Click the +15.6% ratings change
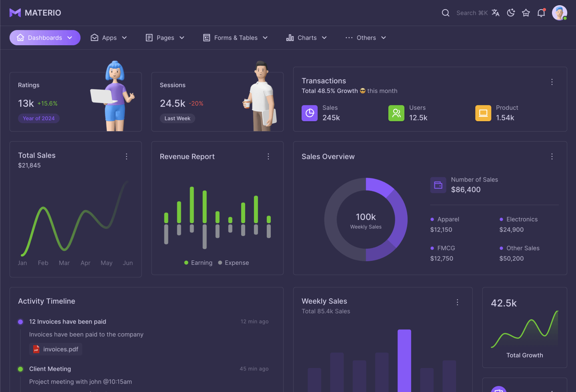Viewport: 576px width, 392px height. coord(48,103)
